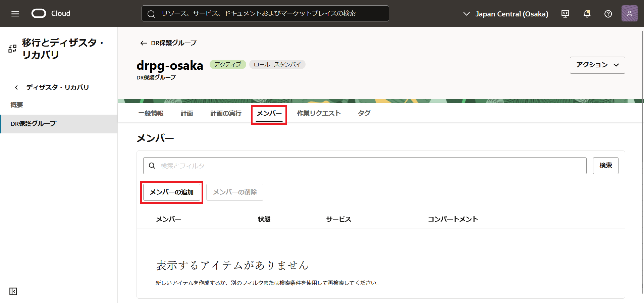Open the 計画の実行 tab

[226, 113]
